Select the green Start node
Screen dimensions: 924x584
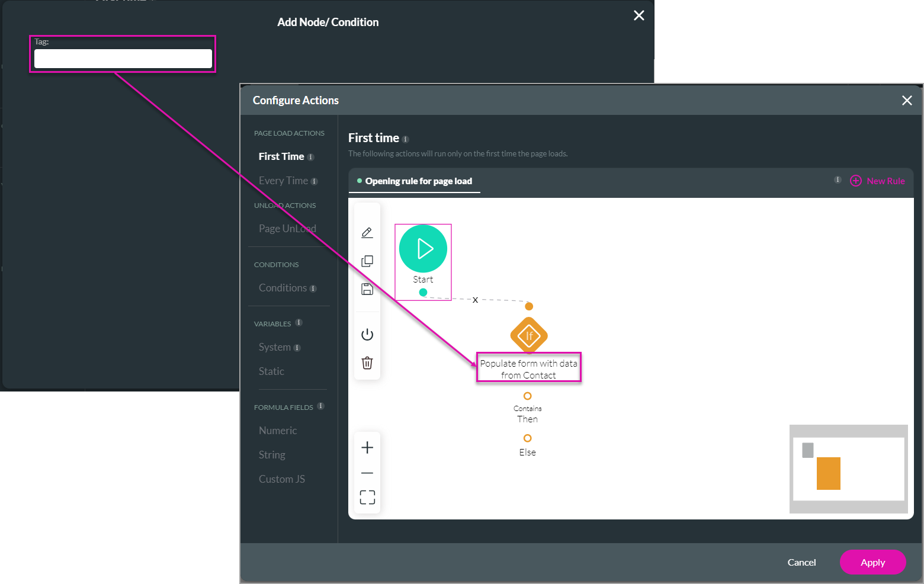pos(423,249)
